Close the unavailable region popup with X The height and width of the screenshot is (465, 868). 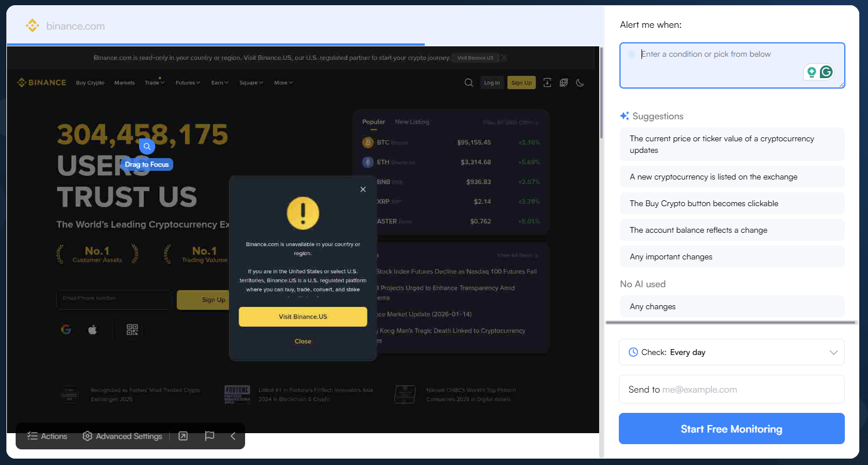[363, 189]
